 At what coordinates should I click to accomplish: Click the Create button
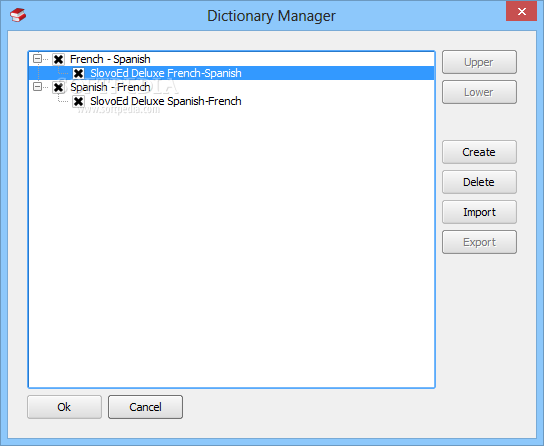479,152
